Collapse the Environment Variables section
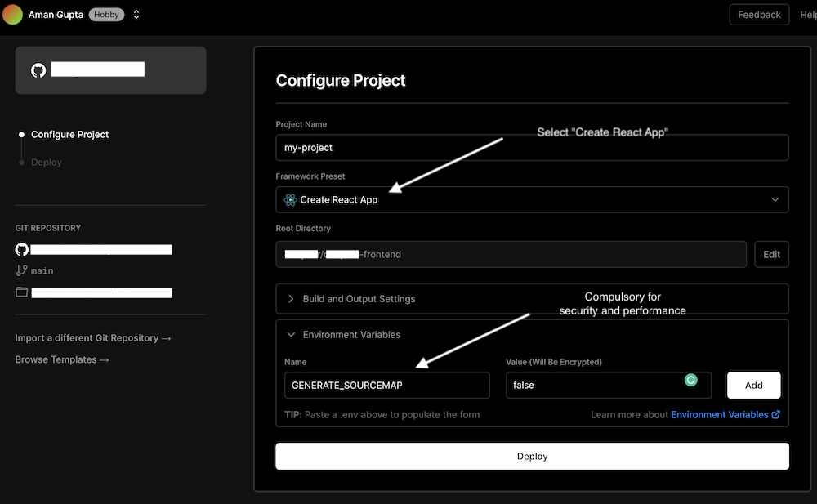817x504 pixels. [x=351, y=335]
